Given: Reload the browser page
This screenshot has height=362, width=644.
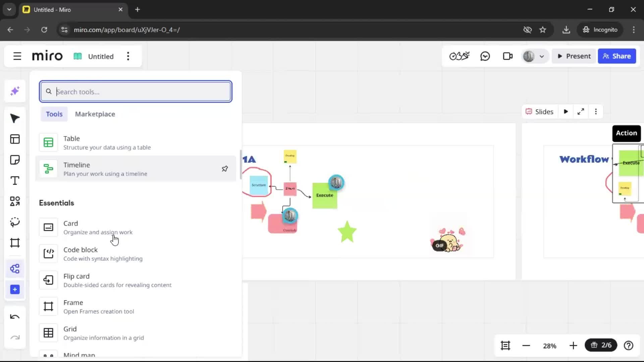Looking at the screenshot, I should point(44,29).
